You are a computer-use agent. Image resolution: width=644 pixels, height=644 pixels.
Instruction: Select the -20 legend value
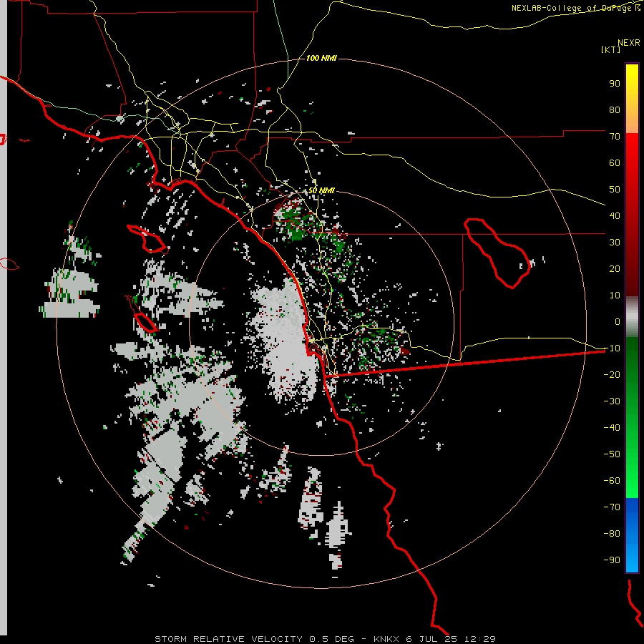pos(612,375)
